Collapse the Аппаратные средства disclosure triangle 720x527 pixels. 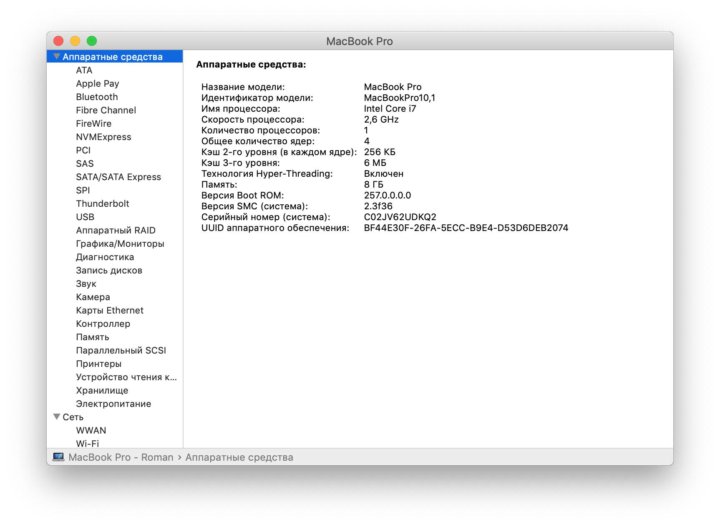(x=57, y=57)
